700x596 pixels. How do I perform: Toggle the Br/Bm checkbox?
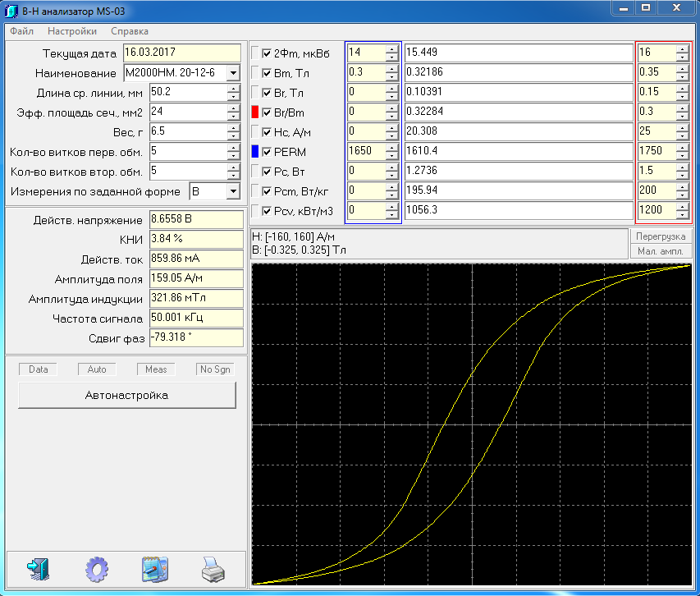(267, 112)
